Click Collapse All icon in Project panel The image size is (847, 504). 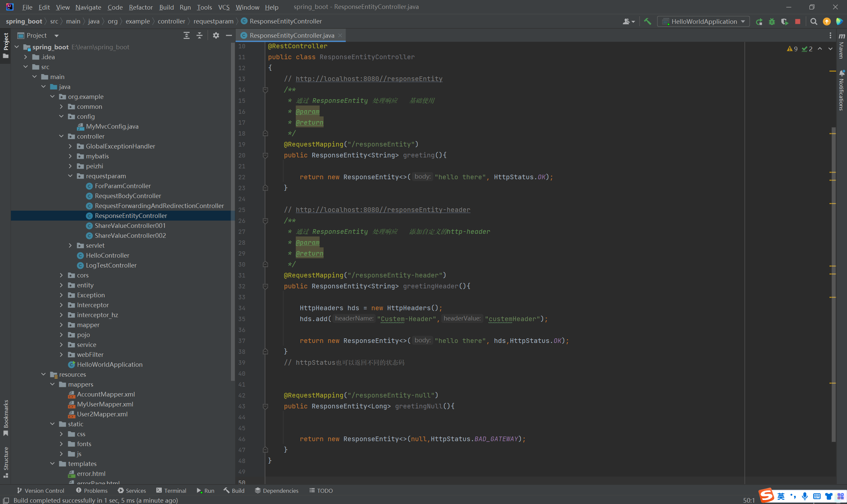[200, 35]
